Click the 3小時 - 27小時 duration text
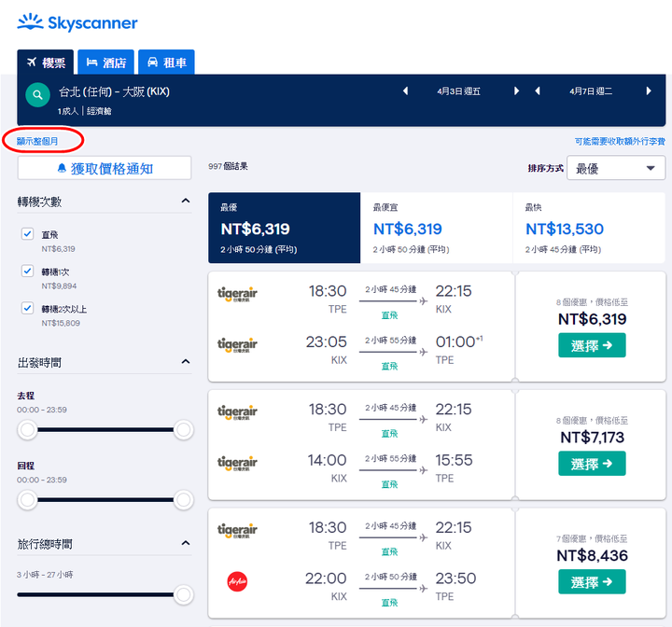This screenshot has width=672, height=627. click(x=45, y=575)
